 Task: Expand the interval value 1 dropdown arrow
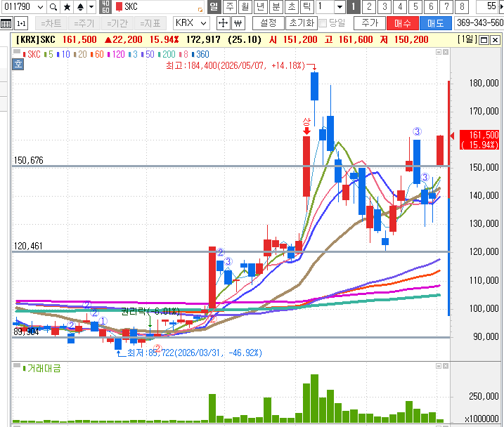point(340,7)
